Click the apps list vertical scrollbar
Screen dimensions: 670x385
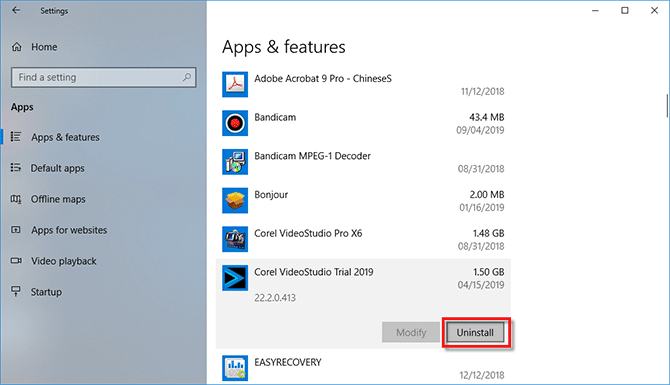(x=667, y=105)
